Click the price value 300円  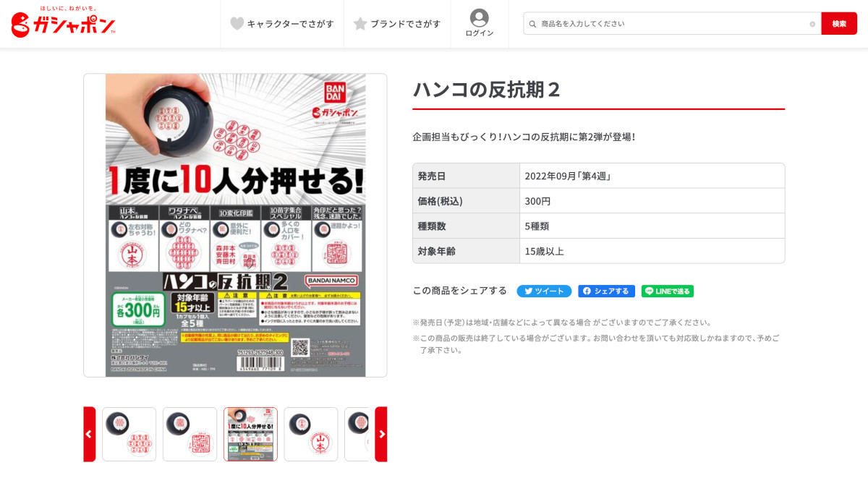click(537, 201)
